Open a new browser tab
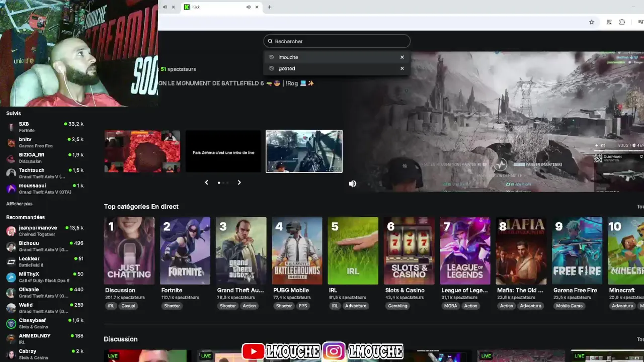The image size is (644, 362). tap(269, 7)
